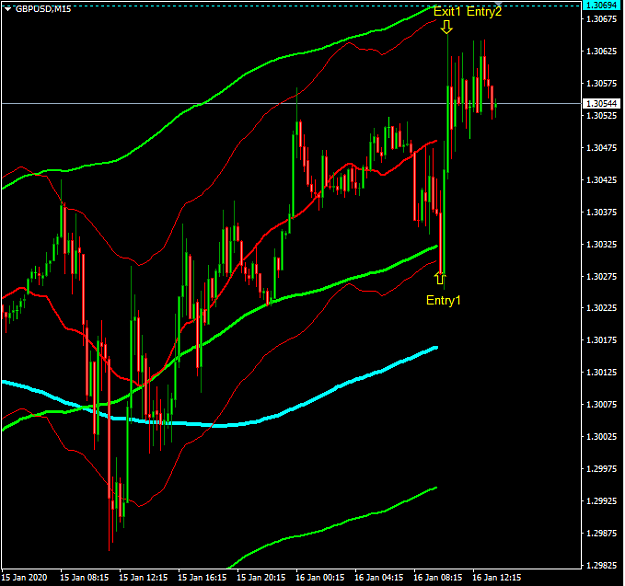
Task: Select time axis label 15 Jan 08:15
Action: click(x=85, y=578)
